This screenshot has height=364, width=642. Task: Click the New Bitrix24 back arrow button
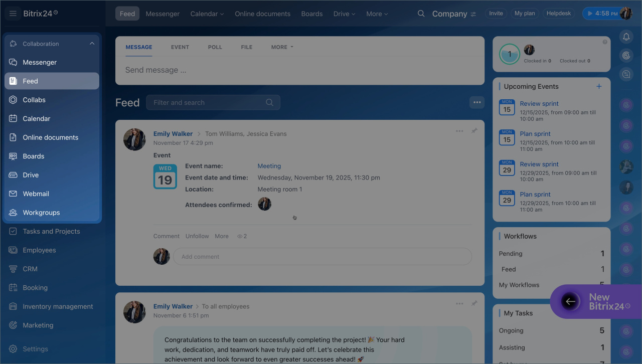coord(570,301)
